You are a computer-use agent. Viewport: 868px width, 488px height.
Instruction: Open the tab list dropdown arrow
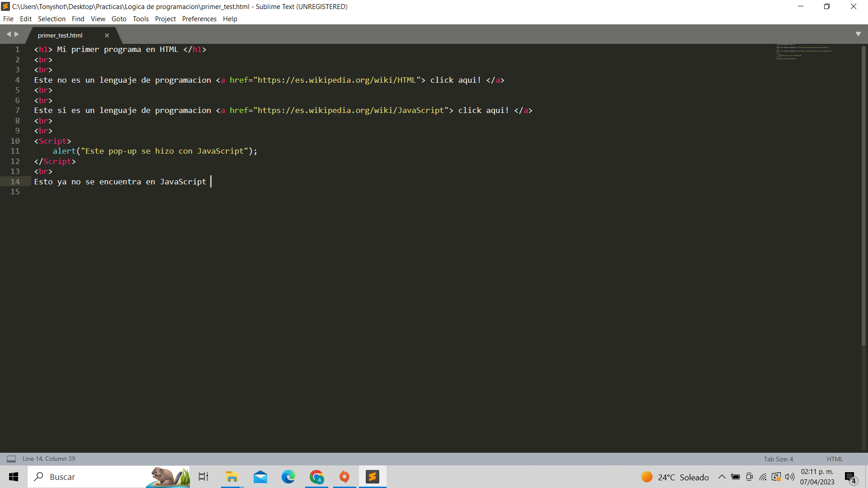pos(858,34)
